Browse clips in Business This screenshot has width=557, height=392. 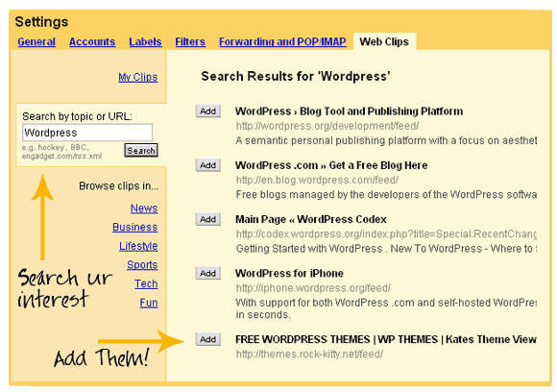(x=135, y=227)
